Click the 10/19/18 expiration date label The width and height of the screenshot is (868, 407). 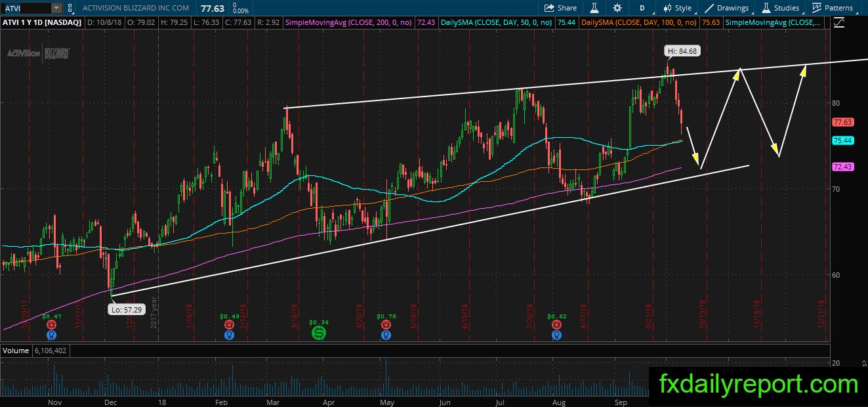point(701,314)
